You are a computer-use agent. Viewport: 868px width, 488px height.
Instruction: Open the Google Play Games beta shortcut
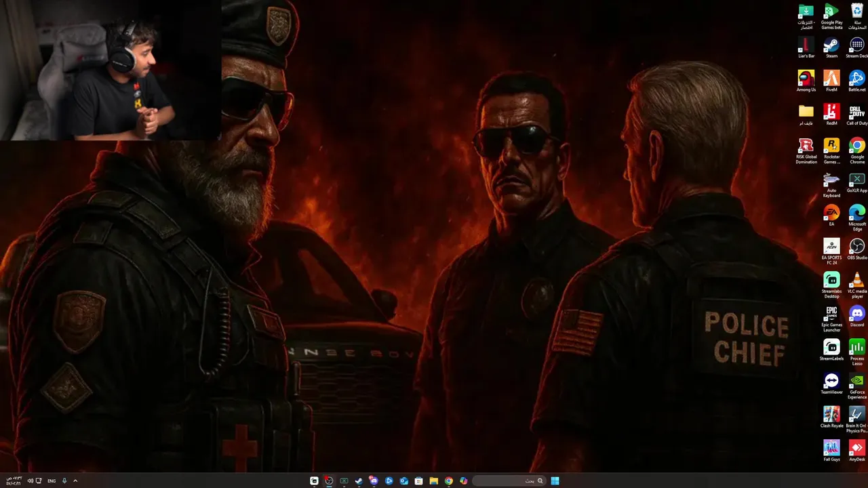(831, 16)
